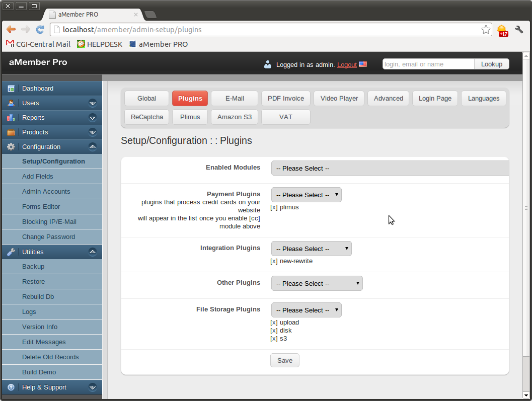
Task: Click the Dashboard icon in sidebar
Action: (x=11, y=89)
